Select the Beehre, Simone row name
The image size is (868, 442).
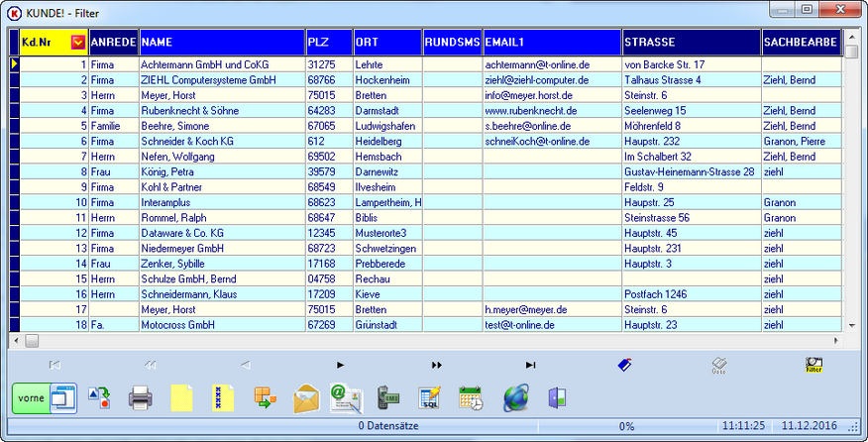[222, 126]
